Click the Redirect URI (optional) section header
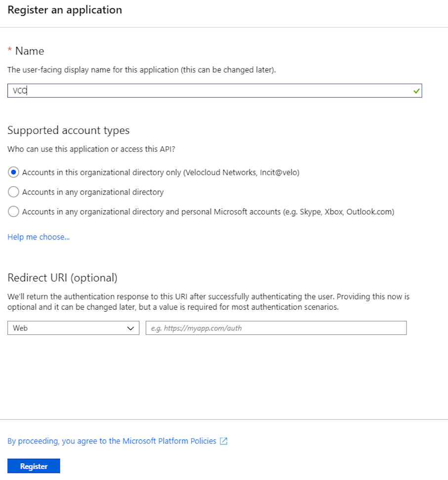Screen dimensions: 448x480 coord(64,277)
